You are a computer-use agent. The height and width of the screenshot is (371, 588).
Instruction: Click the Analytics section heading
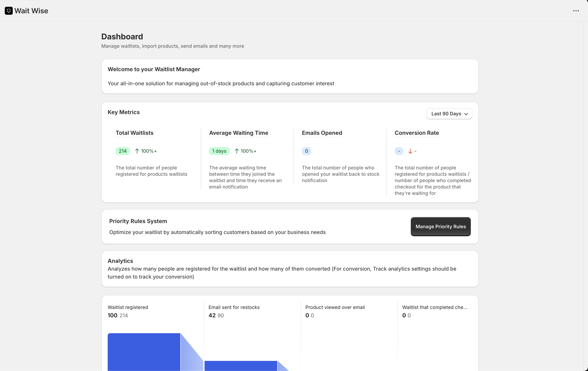click(x=120, y=261)
